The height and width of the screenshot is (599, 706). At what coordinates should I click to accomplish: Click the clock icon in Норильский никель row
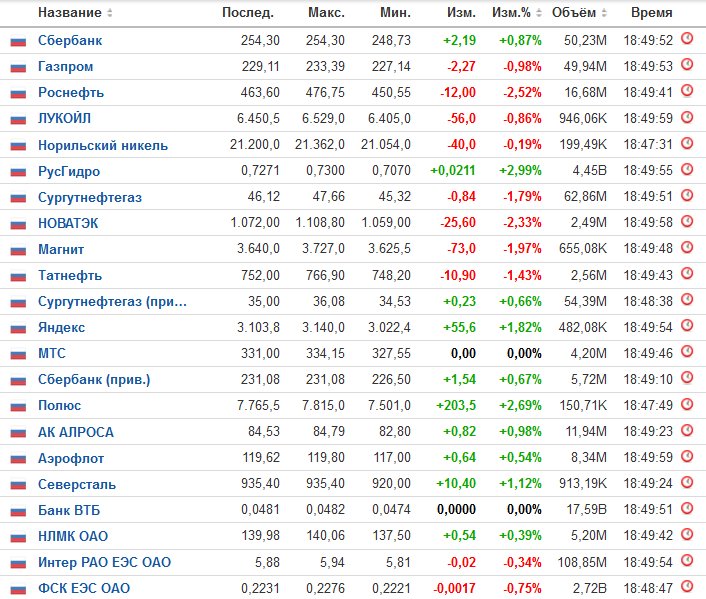(687, 143)
